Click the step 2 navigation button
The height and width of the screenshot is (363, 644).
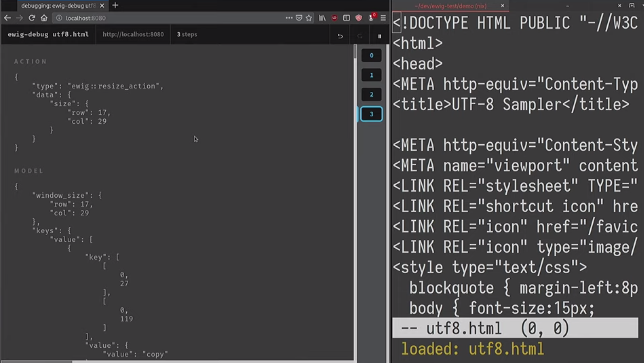coord(372,94)
